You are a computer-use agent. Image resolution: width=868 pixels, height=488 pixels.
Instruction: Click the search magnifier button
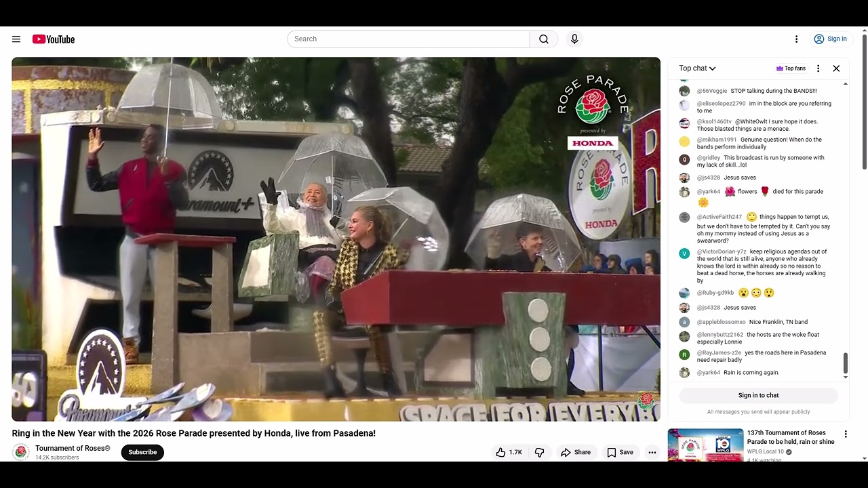pyautogui.click(x=544, y=39)
